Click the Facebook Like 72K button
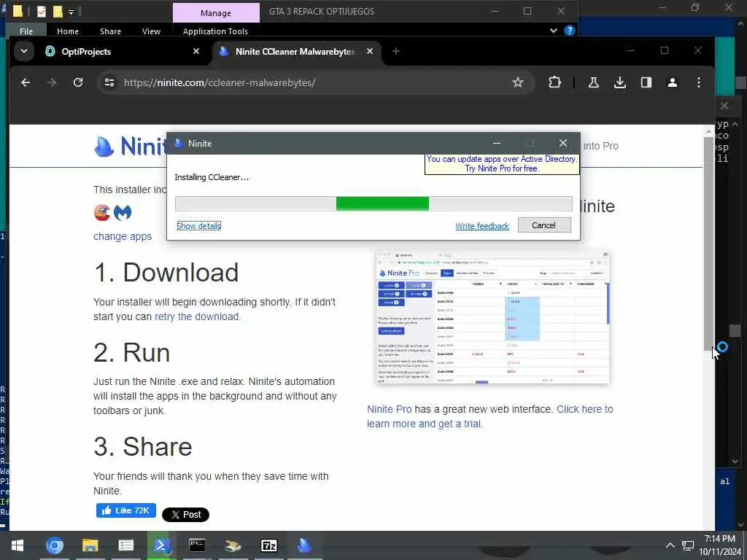This screenshot has height=560, width=747. (125, 510)
